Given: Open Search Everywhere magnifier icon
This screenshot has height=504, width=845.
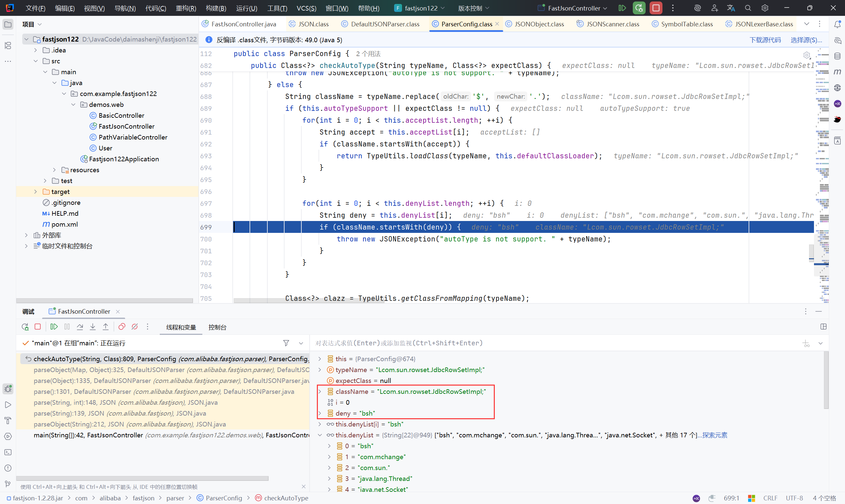Looking at the screenshot, I should (748, 8).
